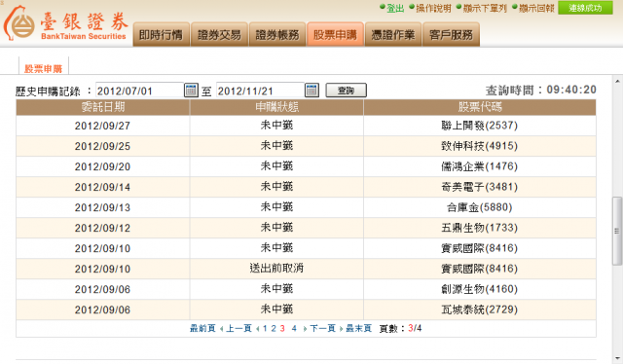Click the 顯示下單列 link
Viewport: 623px width, 364px height.
click(485, 8)
